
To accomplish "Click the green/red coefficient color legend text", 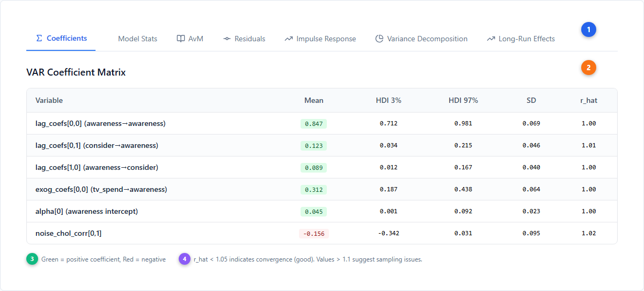I will click(104, 259).
